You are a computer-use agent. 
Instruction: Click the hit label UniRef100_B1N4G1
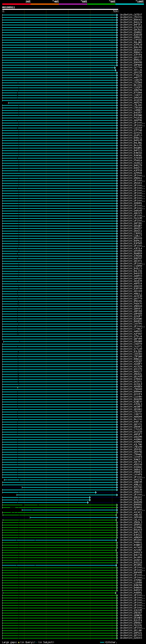pyautogui.click(x=131, y=507)
